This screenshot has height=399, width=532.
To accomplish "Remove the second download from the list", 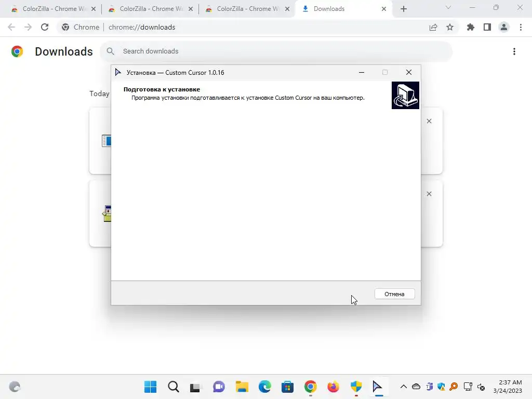I will tap(429, 194).
